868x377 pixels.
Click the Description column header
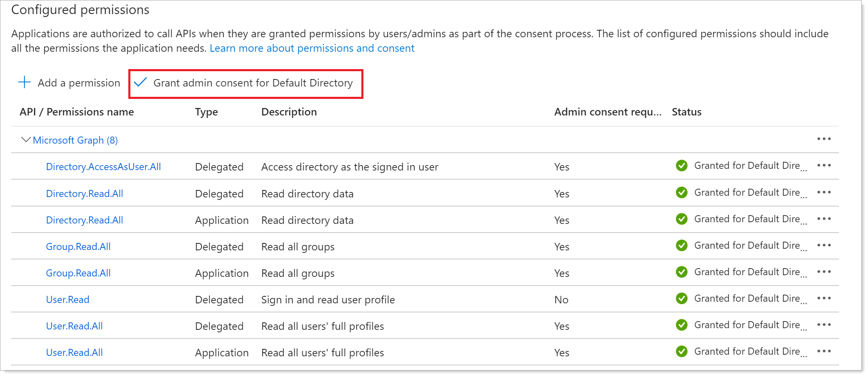(x=289, y=112)
